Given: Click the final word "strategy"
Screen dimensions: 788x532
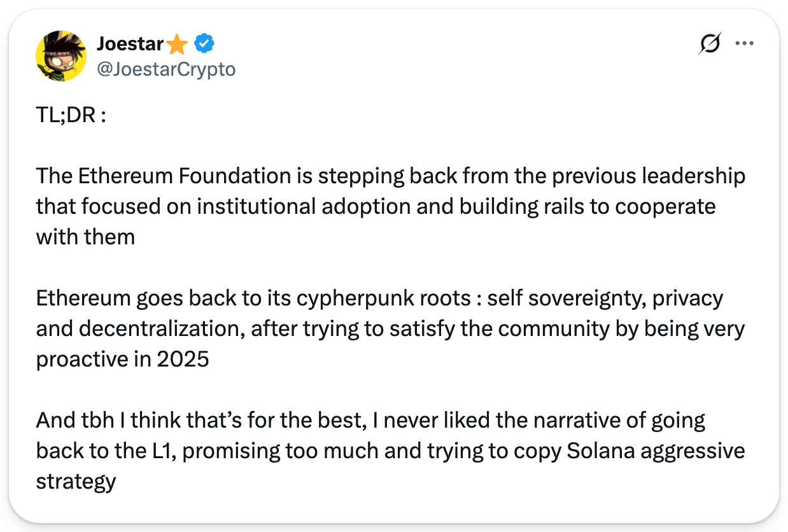Looking at the screenshot, I should [76, 481].
